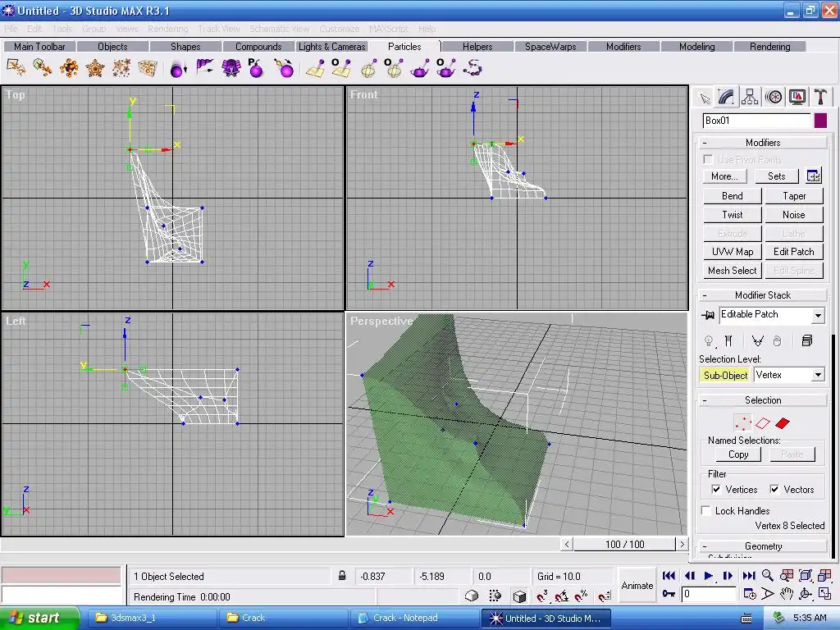Open the Motion command panel tab
840x630 pixels.
[774, 98]
